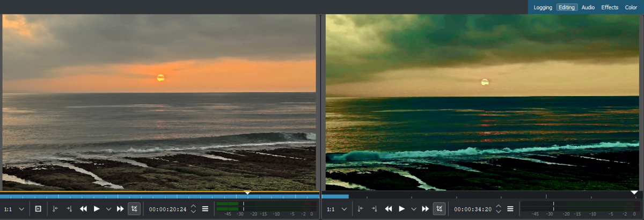Click clip monitor timecode 00:00:20:24

click(x=167, y=209)
